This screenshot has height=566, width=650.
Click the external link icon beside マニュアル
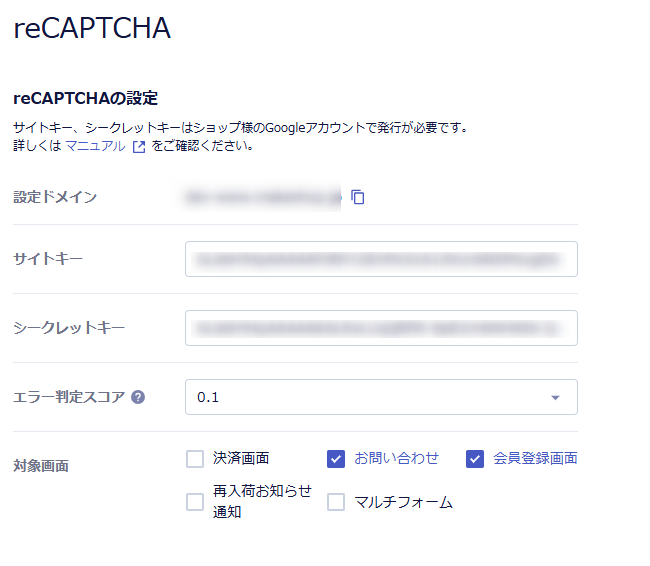(x=139, y=146)
